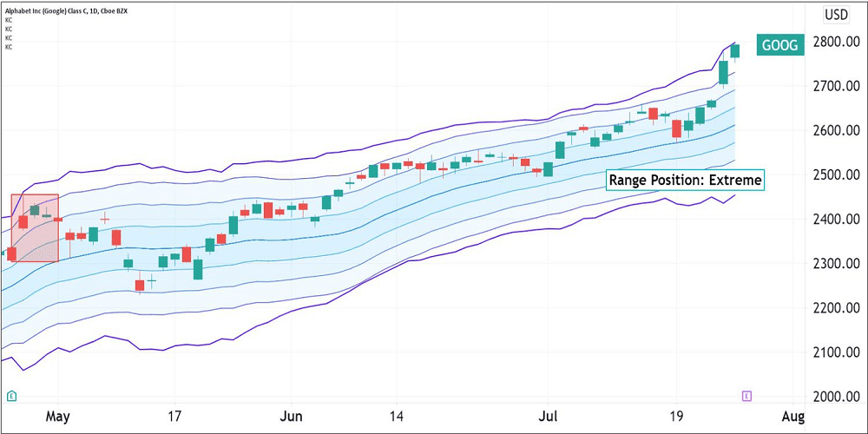Image resolution: width=868 pixels, height=434 pixels.
Task: Click the 2700.00 price level on the axis
Action: pyautogui.click(x=838, y=87)
